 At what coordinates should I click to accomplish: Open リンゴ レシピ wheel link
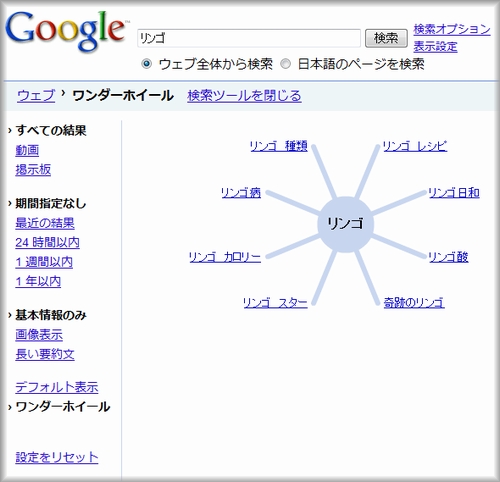click(x=415, y=146)
